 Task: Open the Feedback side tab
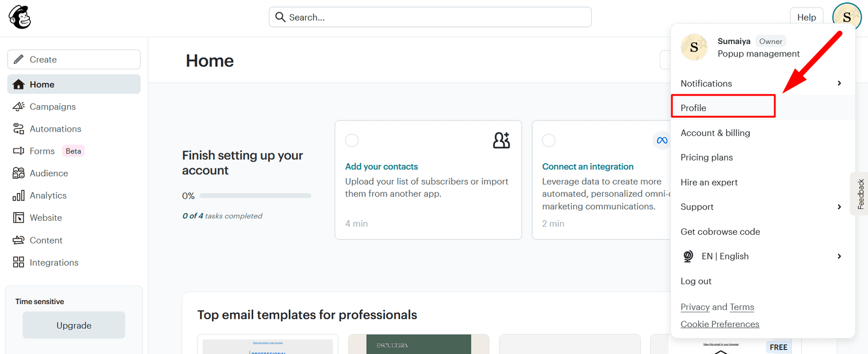pyautogui.click(x=860, y=194)
